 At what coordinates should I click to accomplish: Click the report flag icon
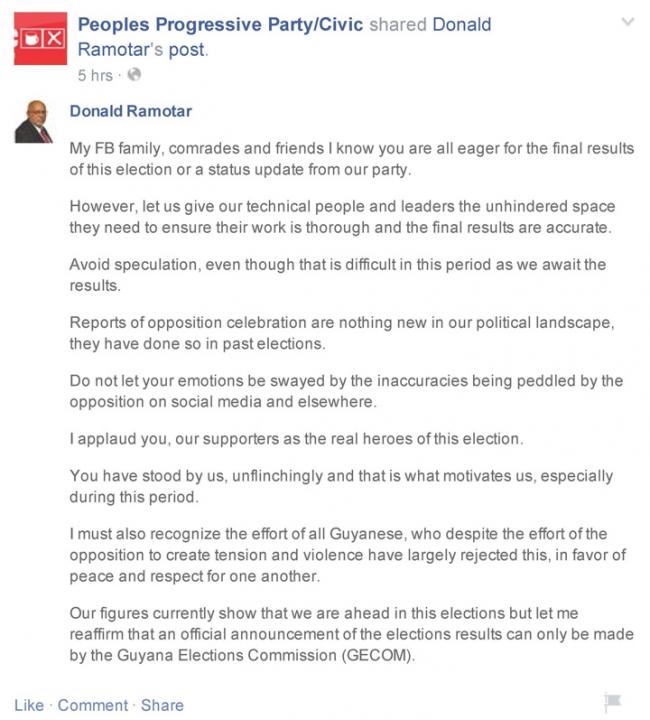pyautogui.click(x=613, y=702)
